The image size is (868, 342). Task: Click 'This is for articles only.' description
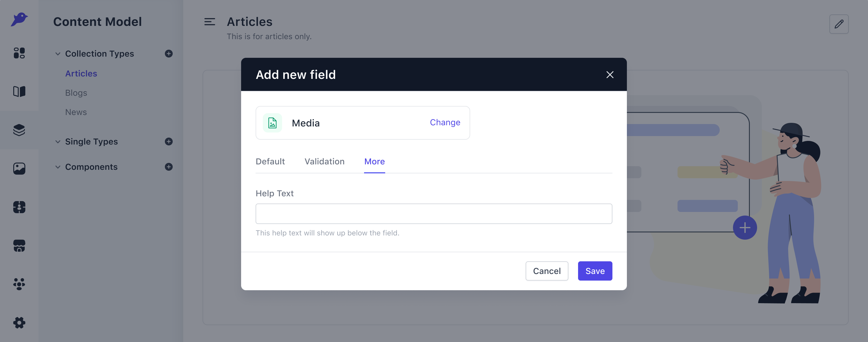tap(269, 36)
